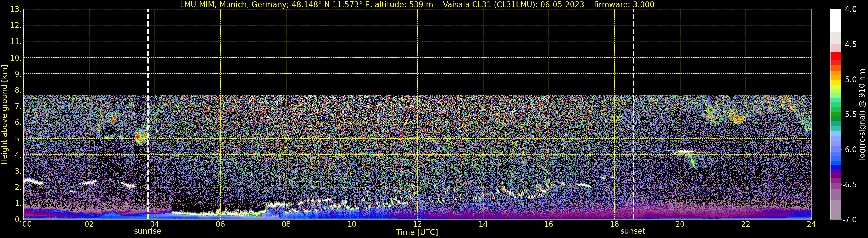Image resolution: width=868 pixels, height=238 pixels.
Task: Click the "12" time-axis tick label
Action: (x=417, y=224)
